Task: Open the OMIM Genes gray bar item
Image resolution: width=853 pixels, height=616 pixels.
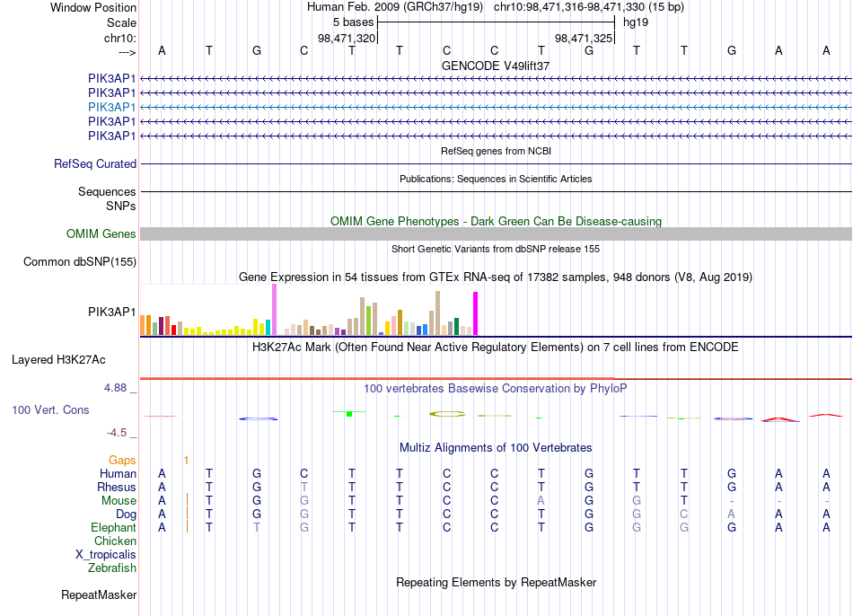Action: click(x=496, y=234)
